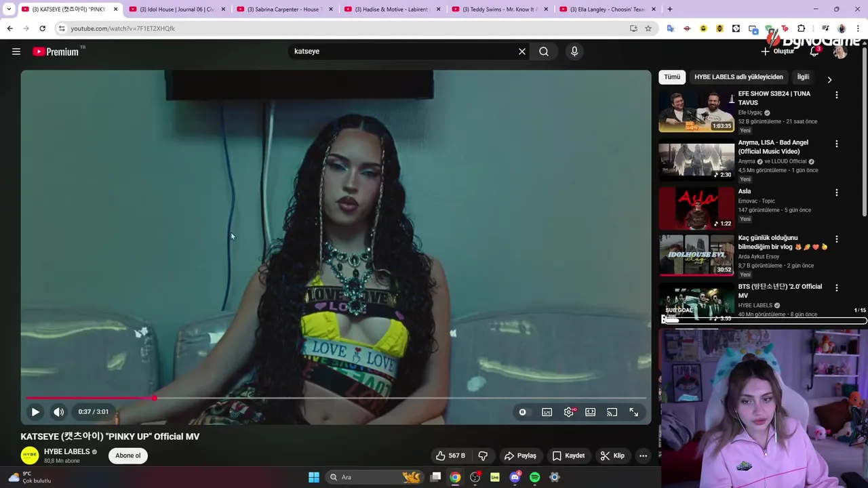Click the Windows taskbar Ara search box

pos(375,477)
